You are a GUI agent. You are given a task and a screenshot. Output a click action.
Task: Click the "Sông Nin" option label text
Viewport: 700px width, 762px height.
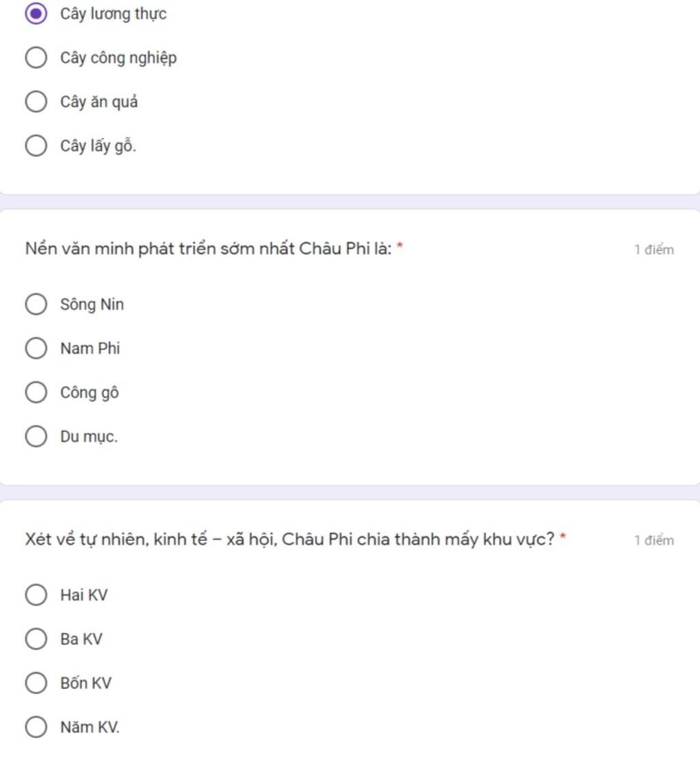pyautogui.click(x=92, y=304)
